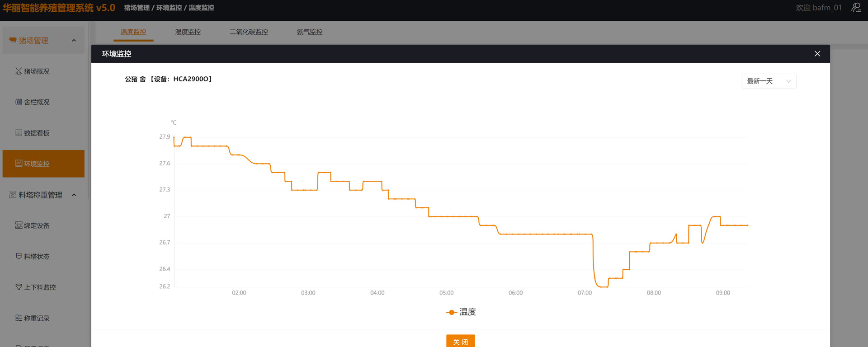Toggle the 温度 legend series

pyautogui.click(x=461, y=312)
